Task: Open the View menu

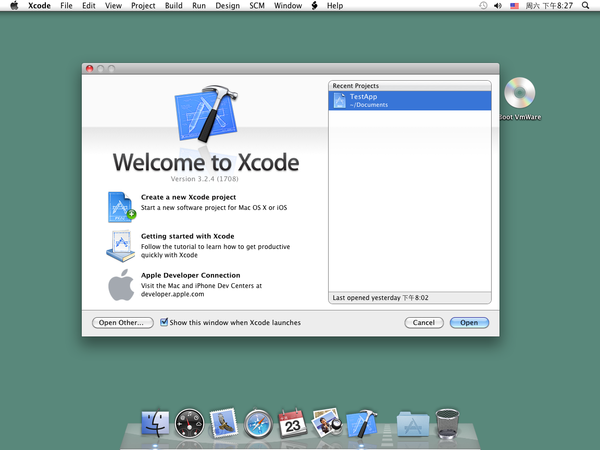Action: (x=113, y=6)
